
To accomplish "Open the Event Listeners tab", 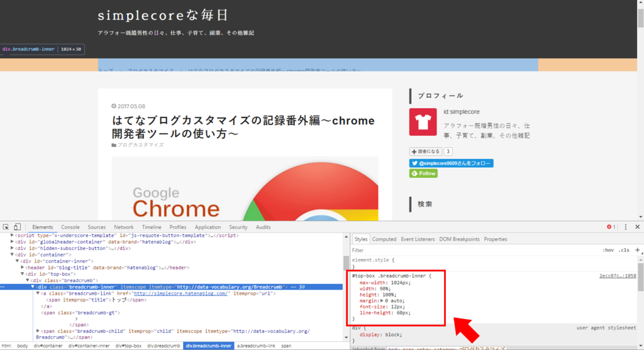I will 418,239.
